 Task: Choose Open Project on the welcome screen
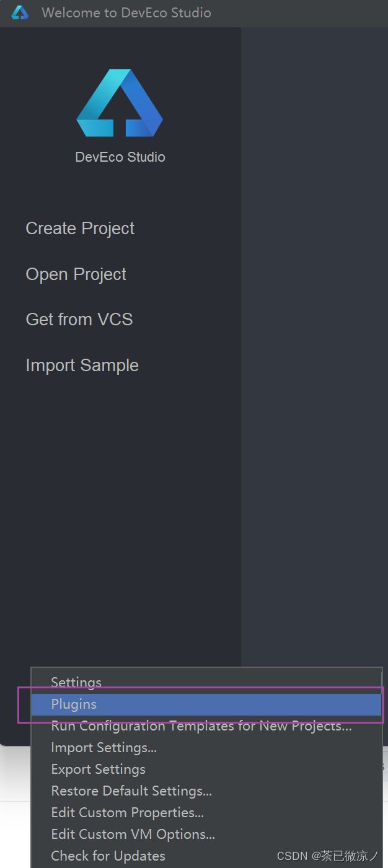point(76,274)
